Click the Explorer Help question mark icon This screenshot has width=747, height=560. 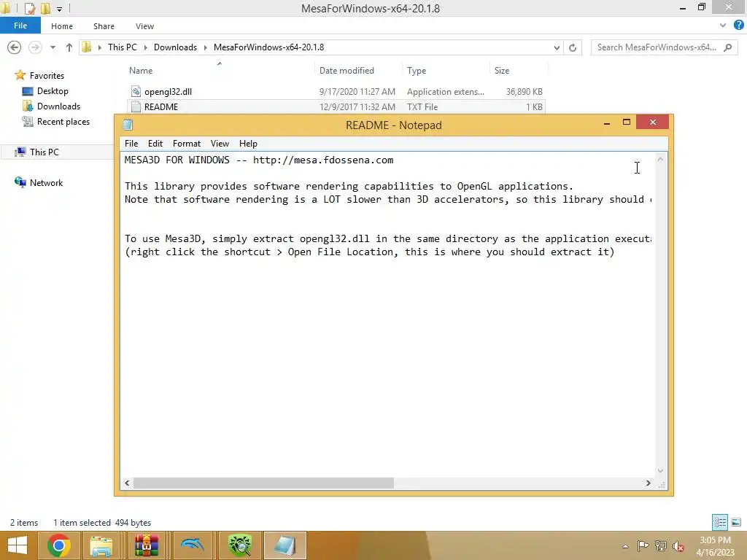point(738,26)
